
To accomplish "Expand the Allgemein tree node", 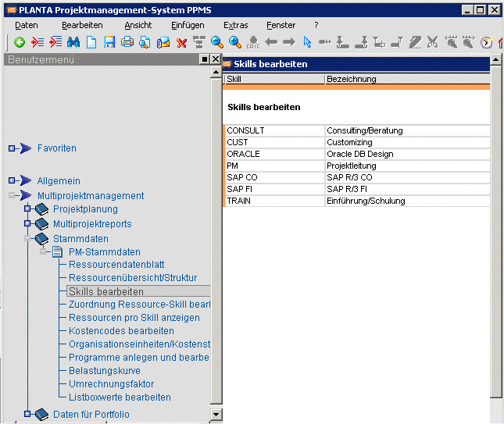I will tap(12, 180).
